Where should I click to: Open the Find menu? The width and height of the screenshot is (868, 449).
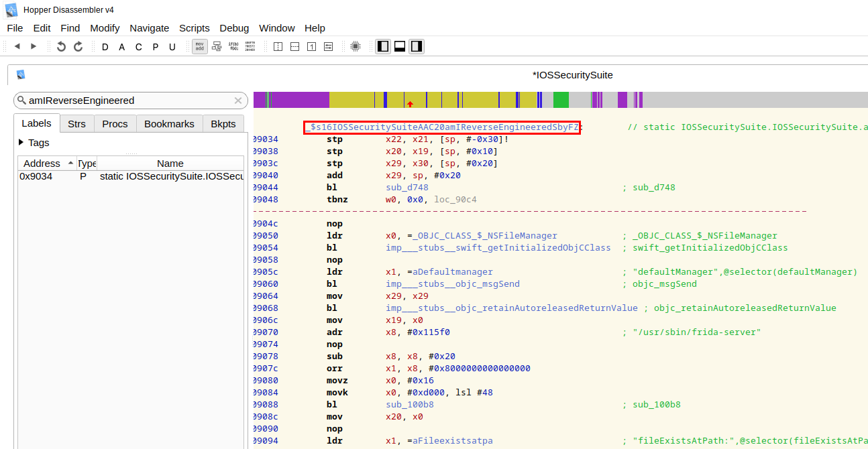point(70,27)
